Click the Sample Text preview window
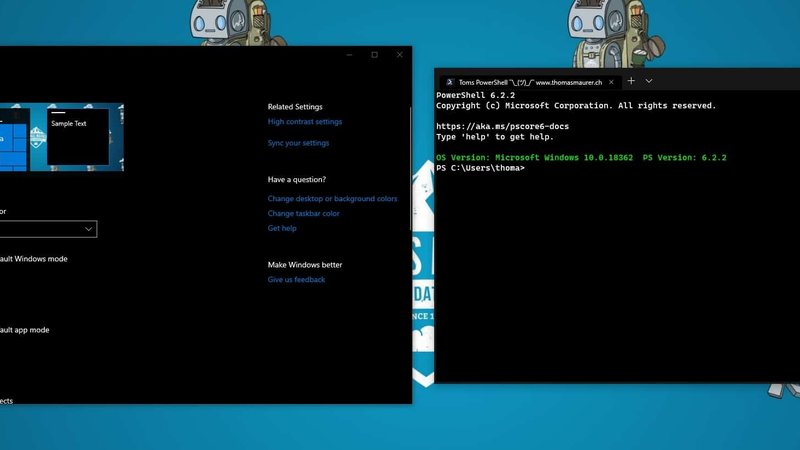The image size is (800, 450). click(78, 135)
